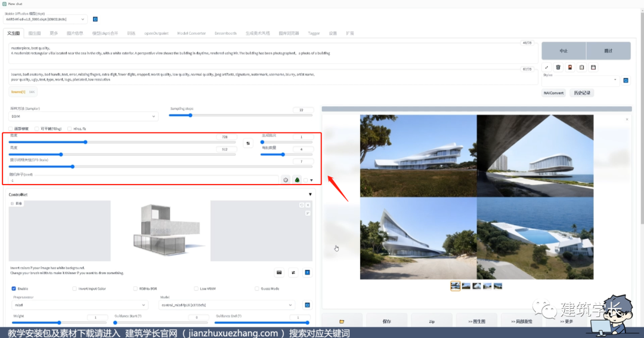This screenshot has height=338, width=644.
Task: Reuse last seed with recycle icon
Action: (296, 180)
